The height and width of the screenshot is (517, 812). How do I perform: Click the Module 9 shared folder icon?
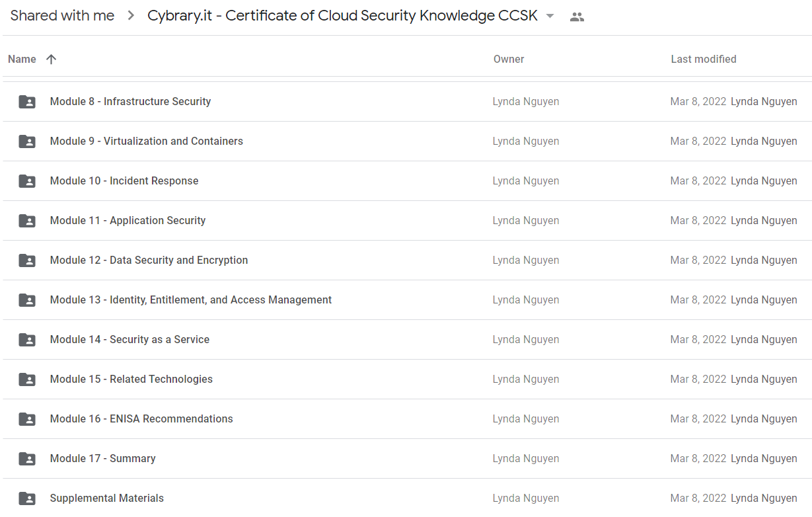[x=27, y=141]
